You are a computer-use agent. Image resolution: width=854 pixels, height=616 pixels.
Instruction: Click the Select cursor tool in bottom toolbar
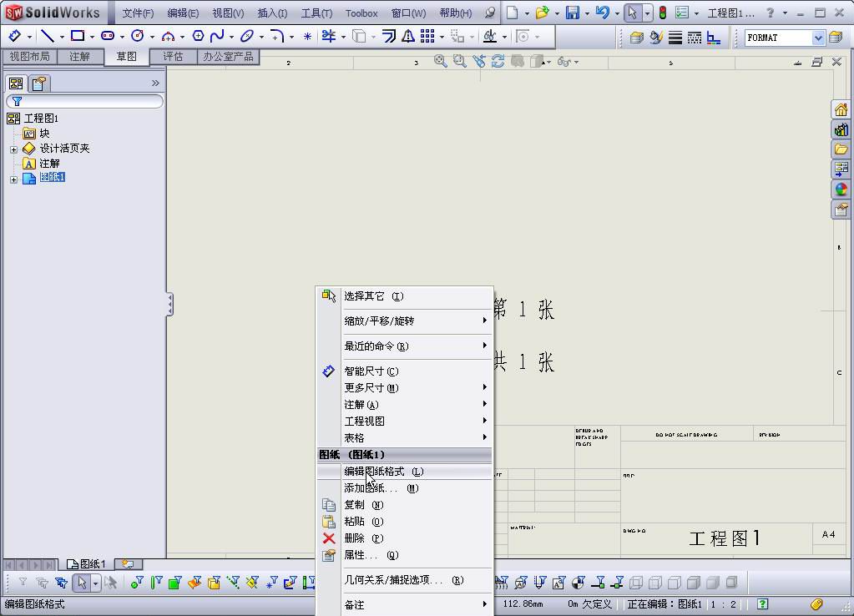click(x=82, y=583)
